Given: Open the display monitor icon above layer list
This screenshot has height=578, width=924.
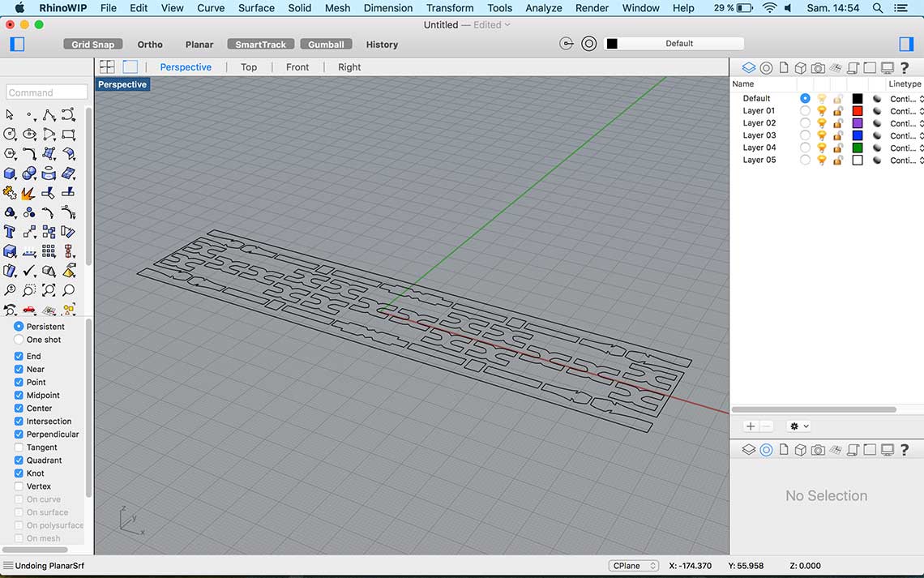Looking at the screenshot, I should tap(888, 68).
